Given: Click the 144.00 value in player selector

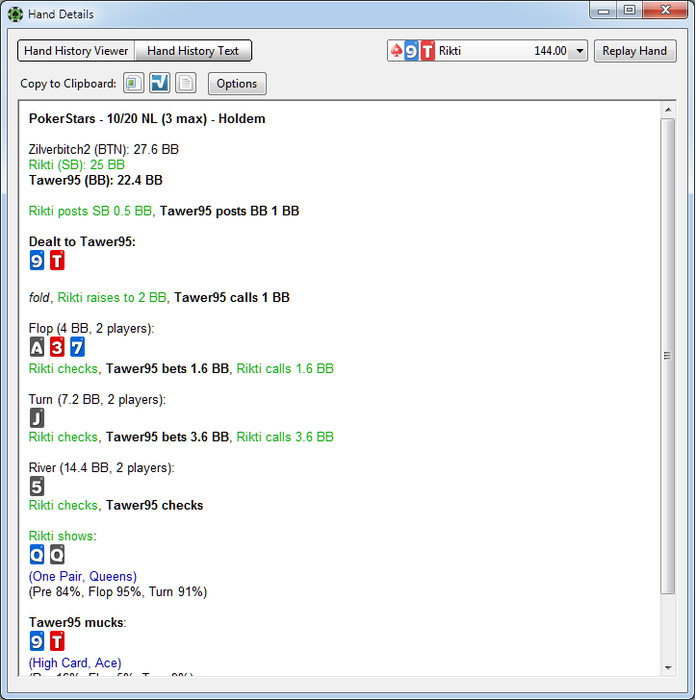Looking at the screenshot, I should pyautogui.click(x=550, y=51).
